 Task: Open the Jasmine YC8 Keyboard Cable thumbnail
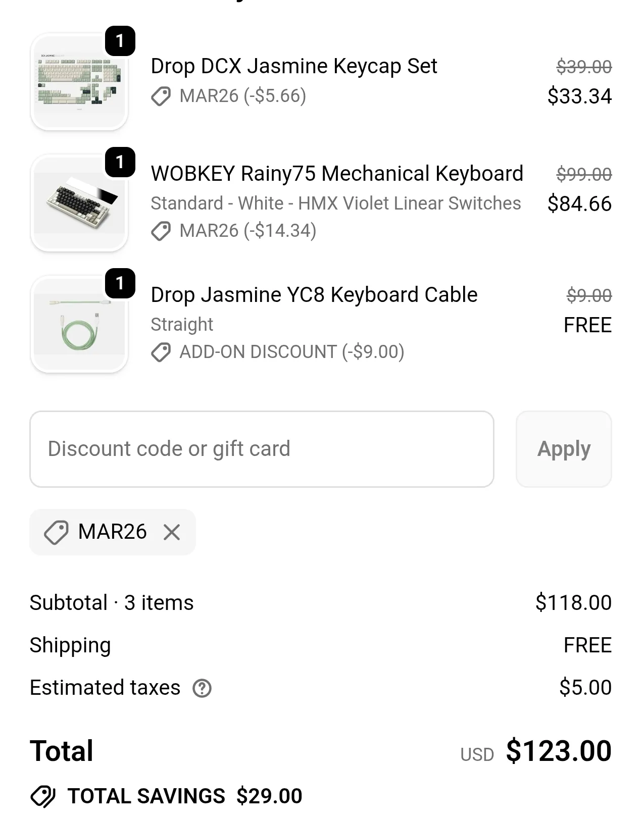tap(79, 325)
